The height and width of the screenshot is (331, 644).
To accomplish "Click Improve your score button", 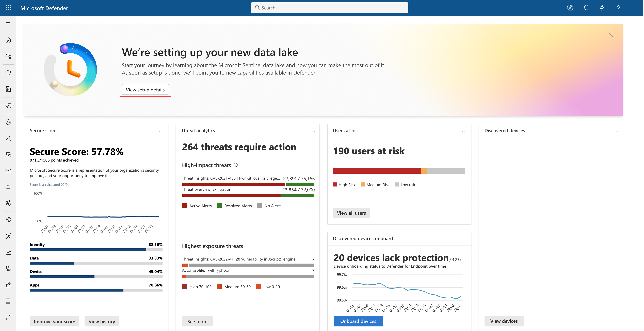I will [x=55, y=322].
